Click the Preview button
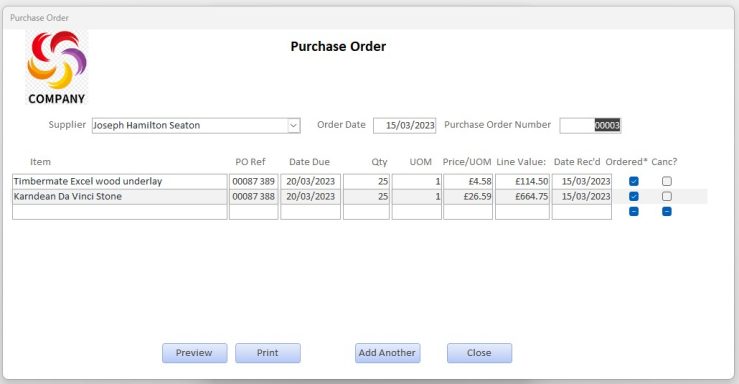The image size is (739, 384). [x=194, y=353]
